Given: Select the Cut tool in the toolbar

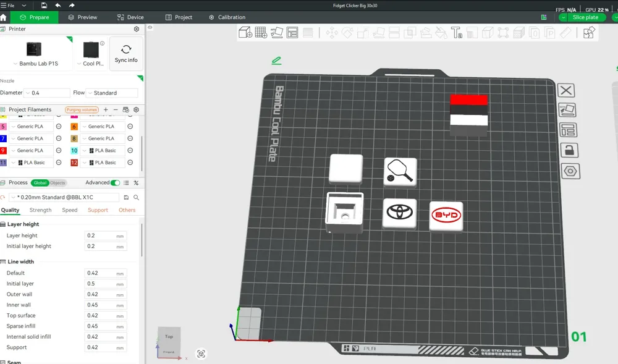Looking at the screenshot, I should (394, 33).
